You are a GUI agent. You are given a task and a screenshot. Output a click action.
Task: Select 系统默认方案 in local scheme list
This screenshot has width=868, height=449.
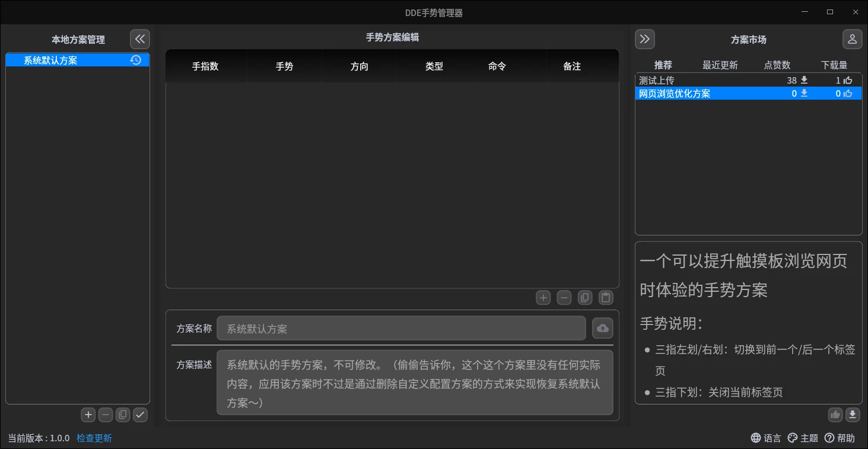(x=78, y=60)
